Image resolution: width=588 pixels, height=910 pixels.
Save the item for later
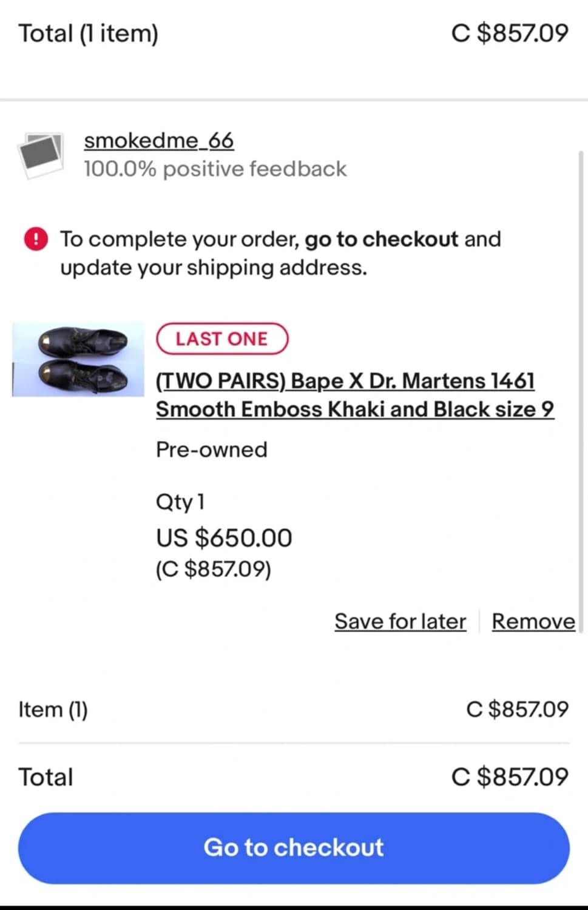point(400,621)
